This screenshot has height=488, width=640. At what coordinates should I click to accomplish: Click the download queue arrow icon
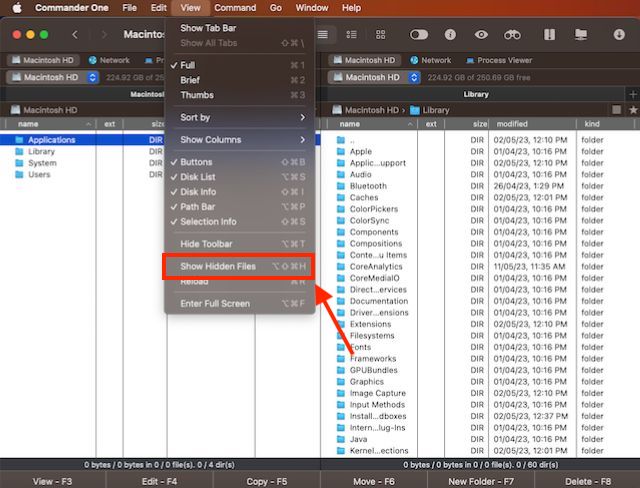click(x=619, y=35)
